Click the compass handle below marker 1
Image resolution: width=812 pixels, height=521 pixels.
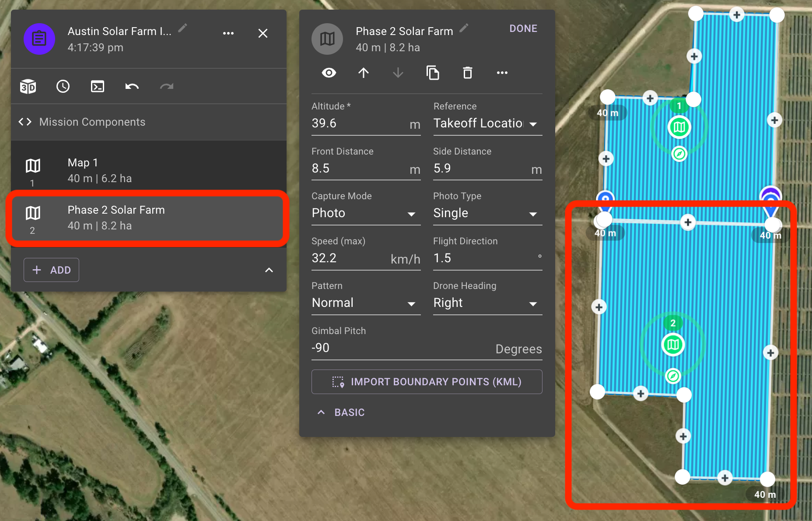[x=679, y=154]
